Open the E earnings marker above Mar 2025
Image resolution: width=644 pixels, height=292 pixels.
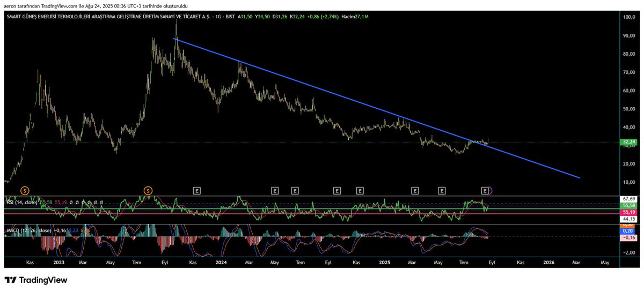[414, 190]
